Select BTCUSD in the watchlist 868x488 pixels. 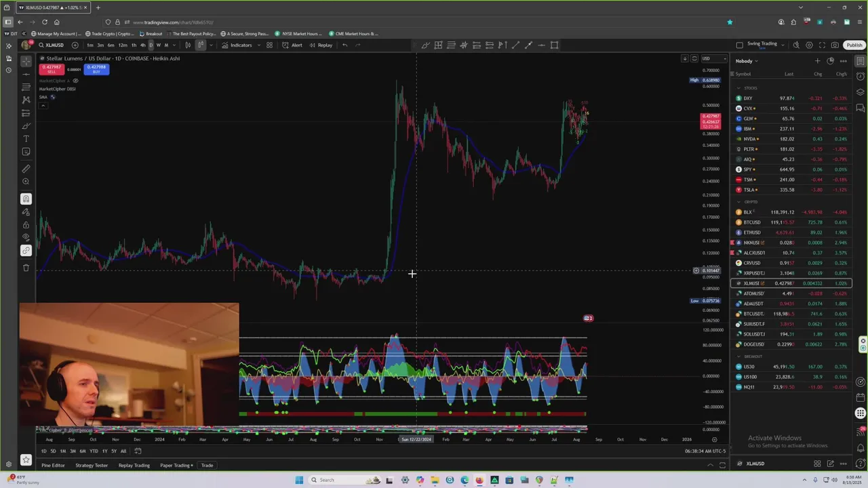coord(792,222)
